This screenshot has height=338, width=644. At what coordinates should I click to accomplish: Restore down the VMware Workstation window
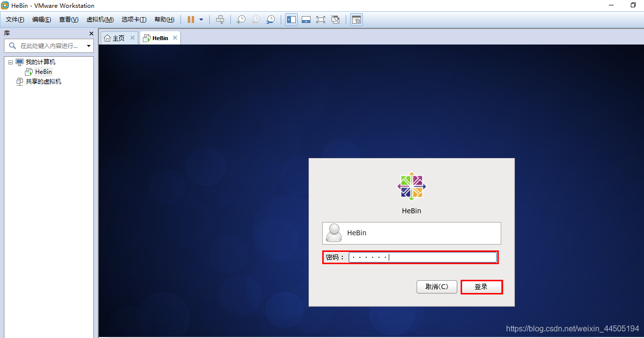click(633, 5)
